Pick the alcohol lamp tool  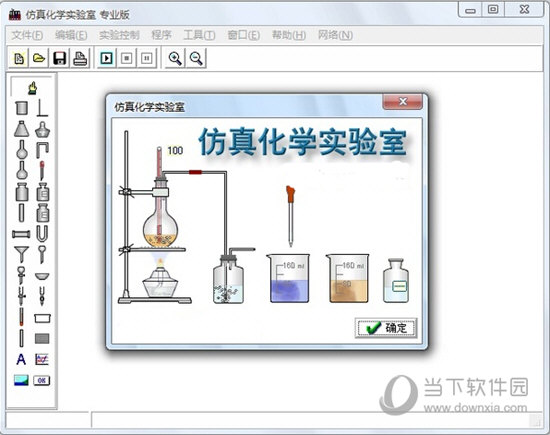pyautogui.click(x=42, y=129)
